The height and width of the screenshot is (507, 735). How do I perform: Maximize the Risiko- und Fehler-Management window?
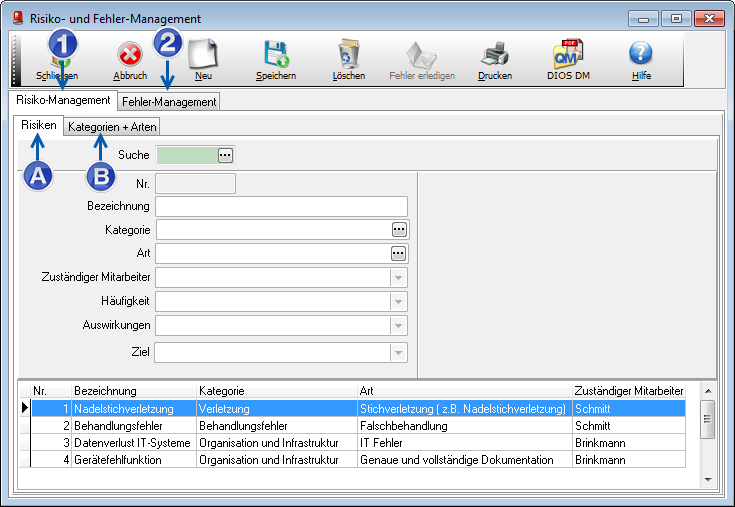[x=676, y=19]
